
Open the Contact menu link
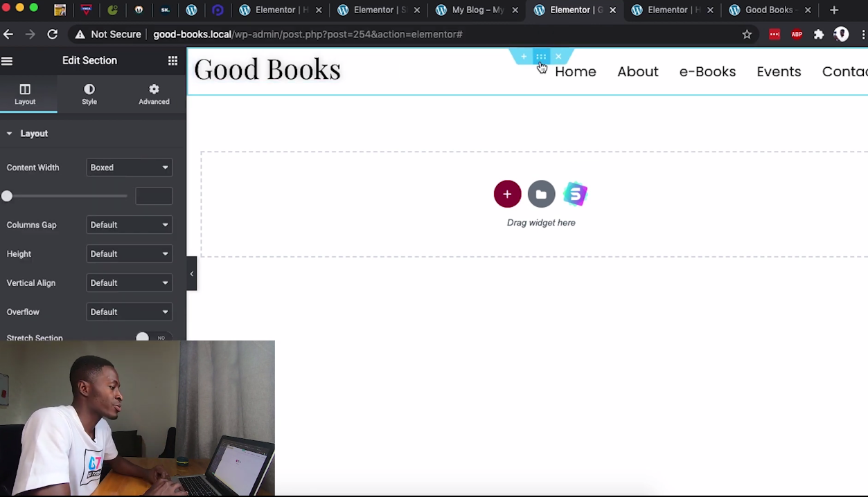pyautogui.click(x=844, y=71)
